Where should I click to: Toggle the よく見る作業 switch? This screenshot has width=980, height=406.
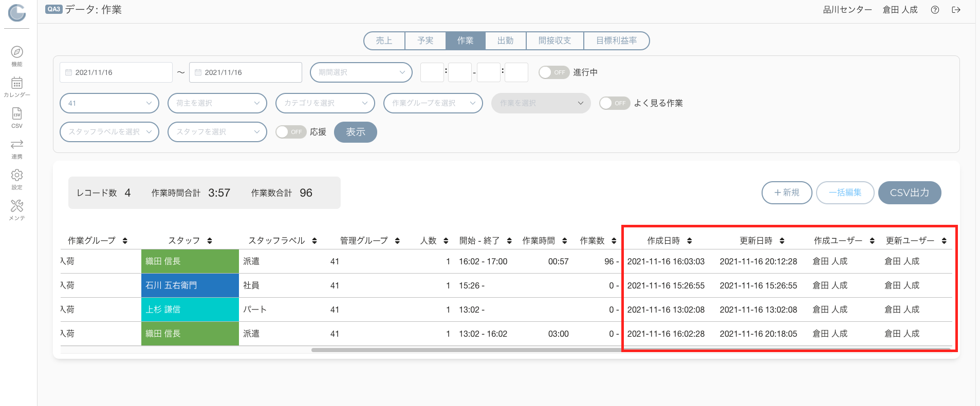[615, 103]
